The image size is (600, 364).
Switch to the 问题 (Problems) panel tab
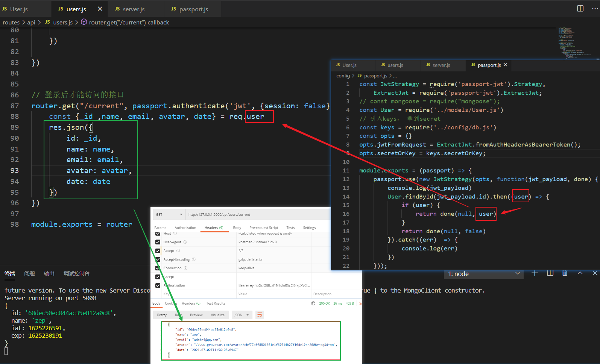pos(29,273)
